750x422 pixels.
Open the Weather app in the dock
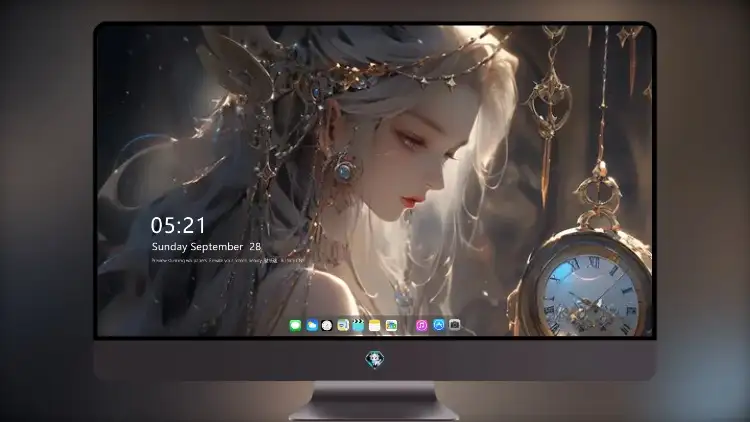(x=311, y=326)
